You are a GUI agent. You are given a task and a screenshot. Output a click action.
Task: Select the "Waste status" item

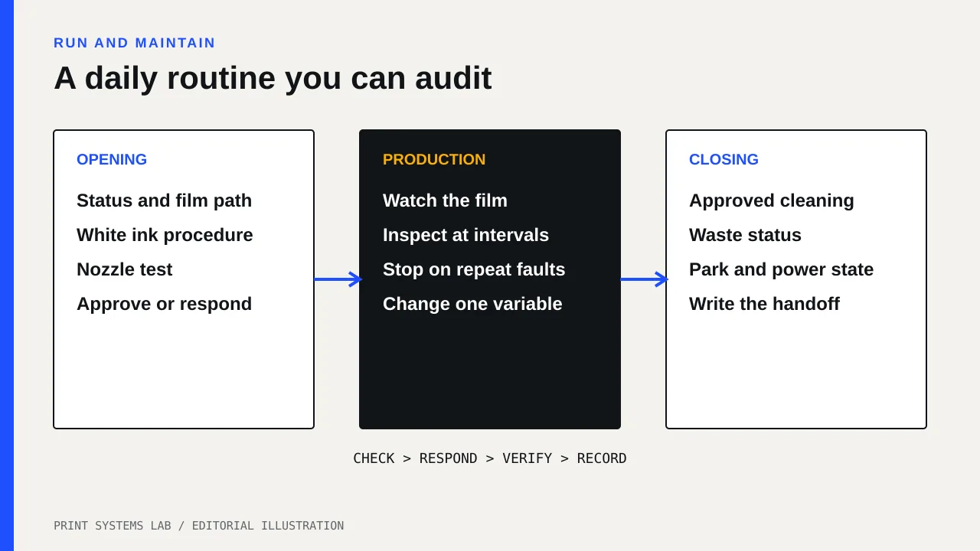point(745,235)
